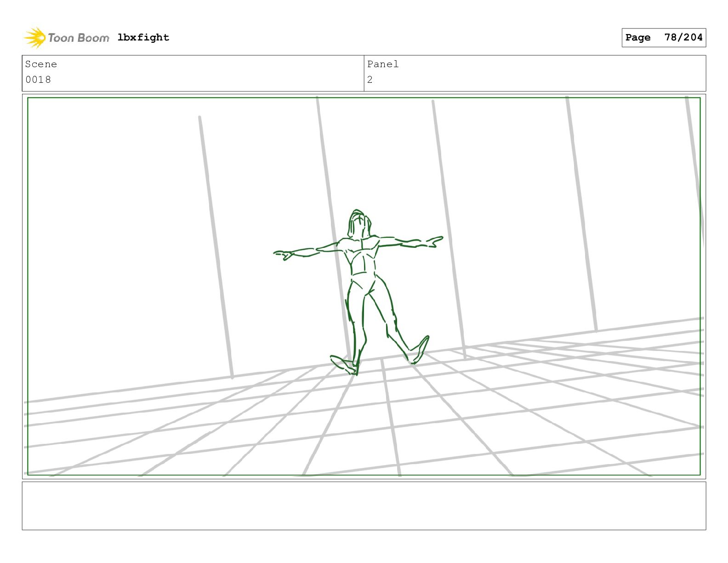This screenshot has width=728, height=563.
Task: Click the Scene label
Action: (41, 64)
